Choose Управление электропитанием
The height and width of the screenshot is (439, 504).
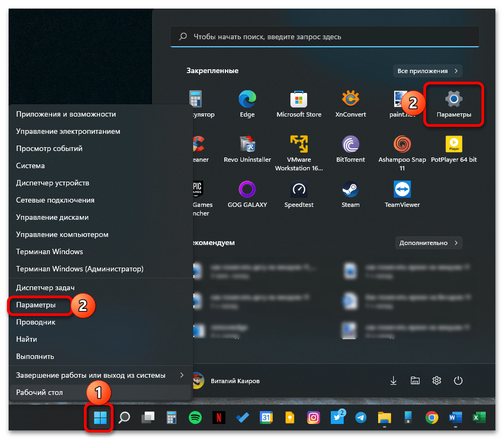[x=101, y=131]
